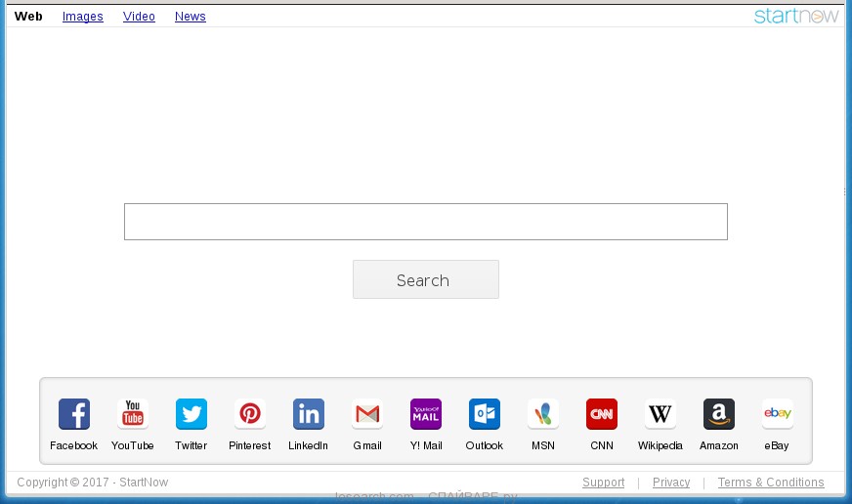Switch to the Video search tab
Screen dimensions: 852x504
pyautogui.click(x=139, y=17)
